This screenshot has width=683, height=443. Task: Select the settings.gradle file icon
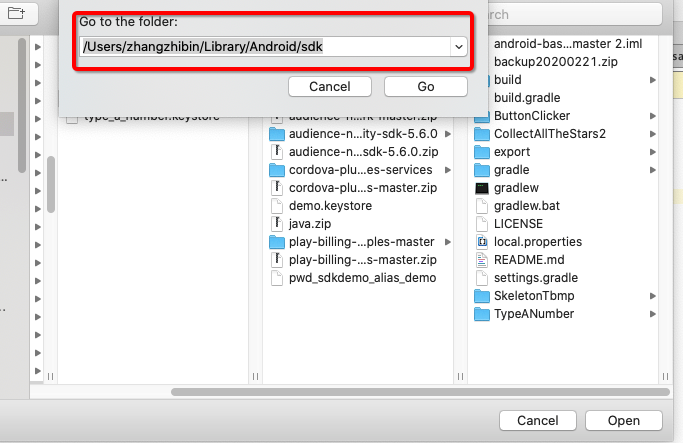(x=482, y=278)
